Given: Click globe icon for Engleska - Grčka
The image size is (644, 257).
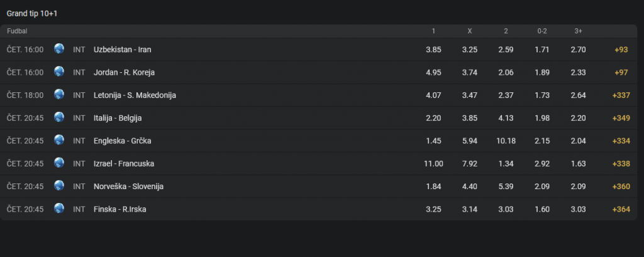Looking at the screenshot, I should click(x=59, y=140).
